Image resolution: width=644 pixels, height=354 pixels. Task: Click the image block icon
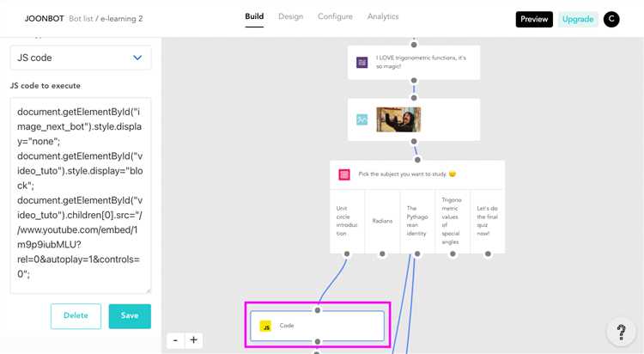click(x=362, y=119)
